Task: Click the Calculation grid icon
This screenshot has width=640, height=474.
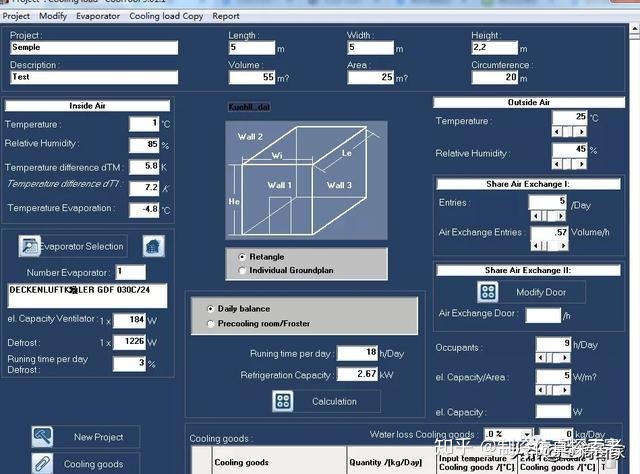Action: 282,401
